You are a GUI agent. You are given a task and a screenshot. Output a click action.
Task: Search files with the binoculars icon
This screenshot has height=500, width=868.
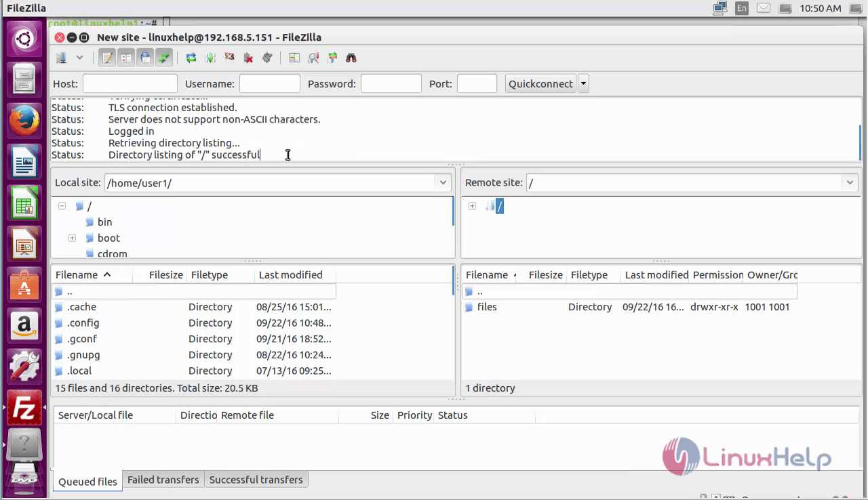point(351,58)
